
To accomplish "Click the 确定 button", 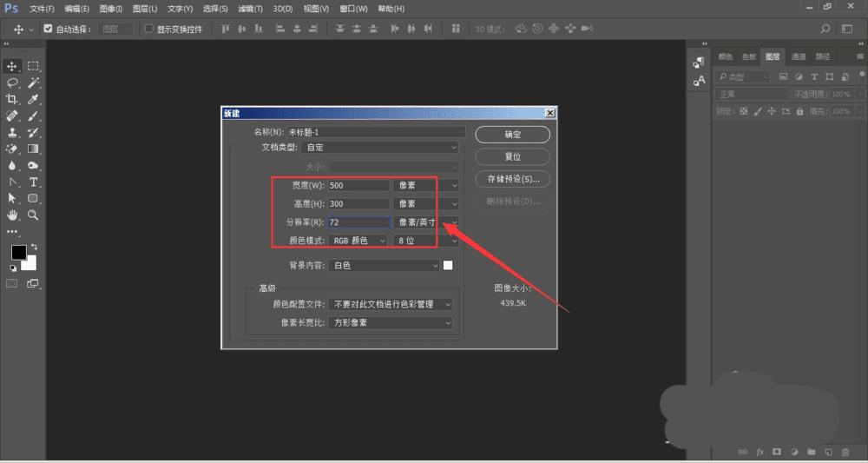I will pyautogui.click(x=513, y=134).
